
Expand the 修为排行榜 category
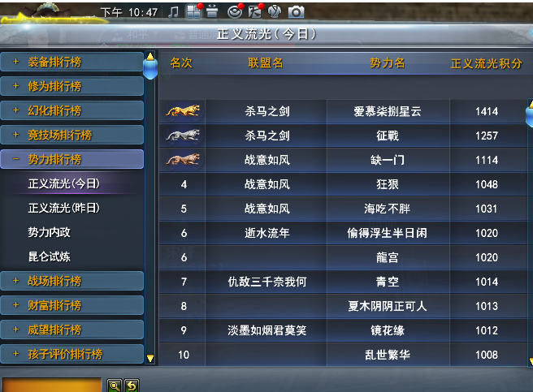tap(72, 86)
